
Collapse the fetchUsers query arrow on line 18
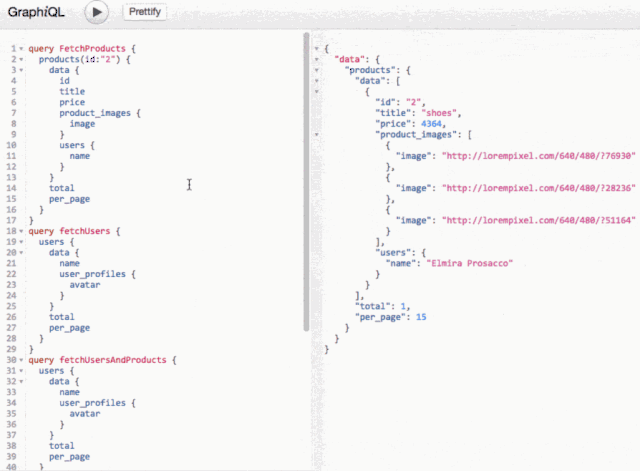(x=21, y=231)
